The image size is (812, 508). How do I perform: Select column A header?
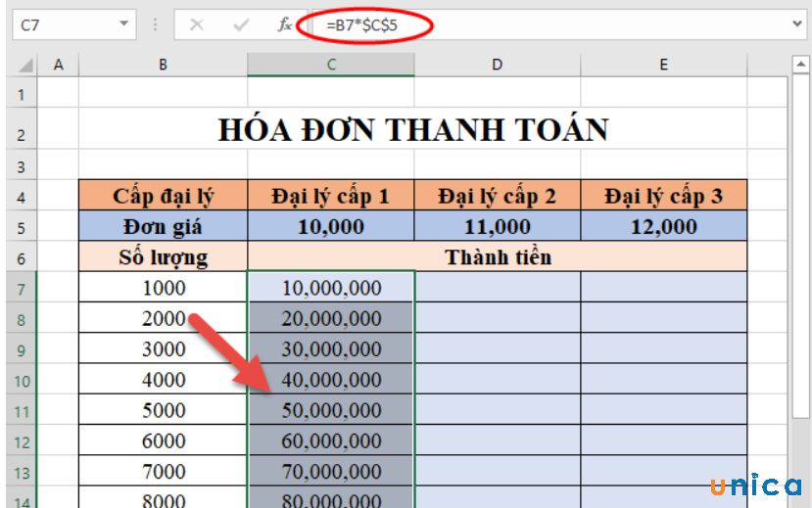coord(58,65)
